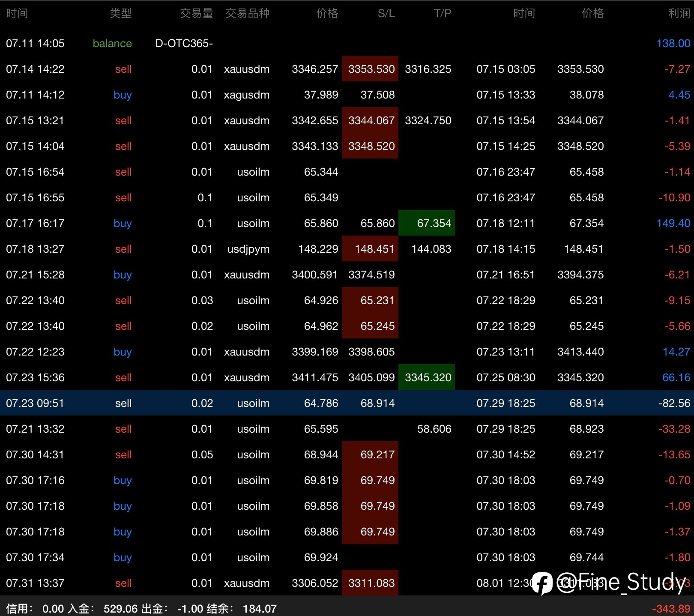Select the xagusdm buy trade row
This screenshot has height=616, width=694.
coord(347,94)
